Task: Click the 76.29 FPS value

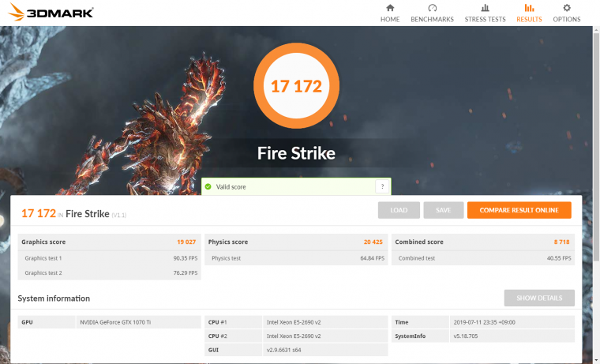Action: point(186,273)
